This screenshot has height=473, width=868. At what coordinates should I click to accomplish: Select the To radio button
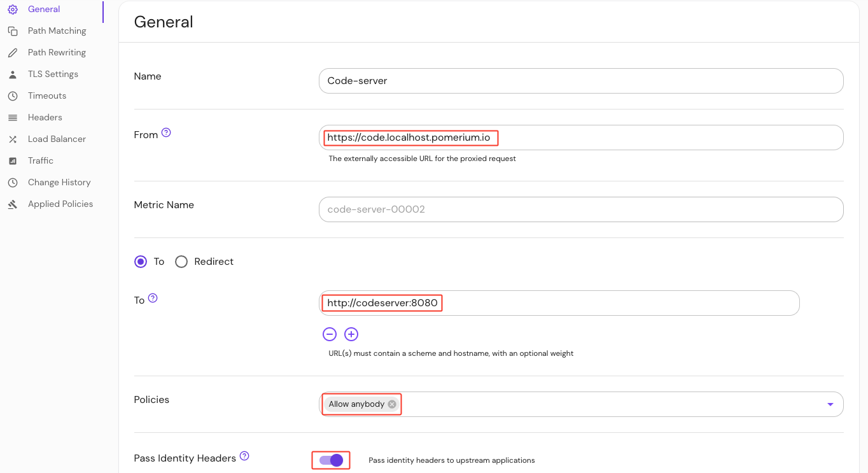(141, 262)
